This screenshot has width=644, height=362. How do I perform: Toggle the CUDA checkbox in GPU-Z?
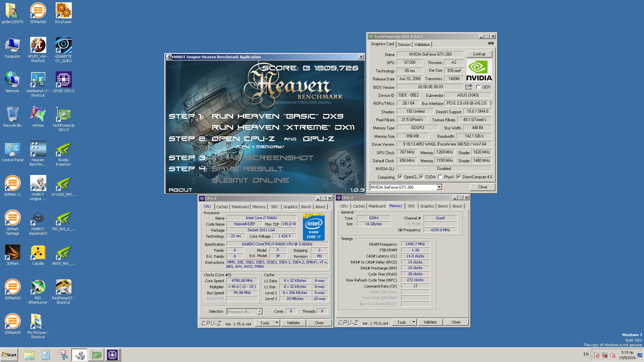[421, 177]
